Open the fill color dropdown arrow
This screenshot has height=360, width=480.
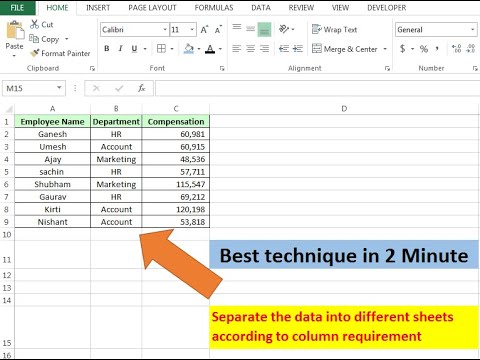pos(199,49)
